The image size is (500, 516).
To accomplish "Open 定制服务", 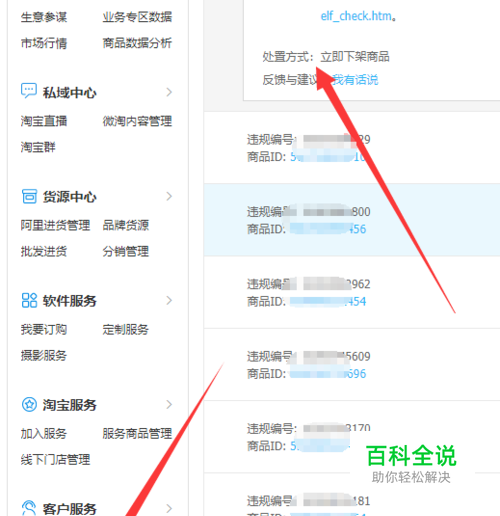I will click(x=125, y=330).
